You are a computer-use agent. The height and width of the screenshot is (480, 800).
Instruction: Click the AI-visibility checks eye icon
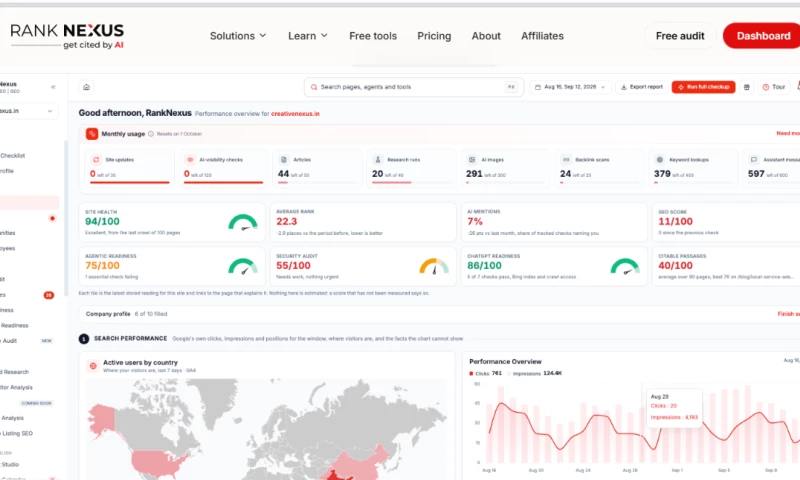(190, 160)
